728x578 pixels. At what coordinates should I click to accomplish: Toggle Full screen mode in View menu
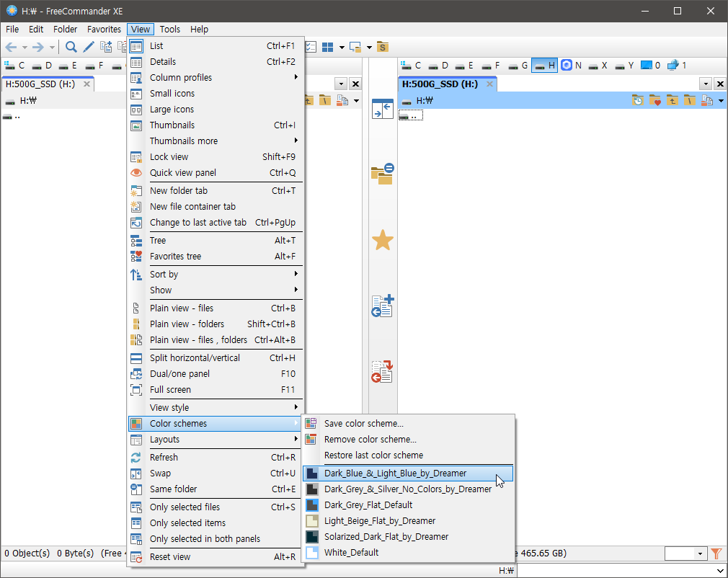click(216, 389)
